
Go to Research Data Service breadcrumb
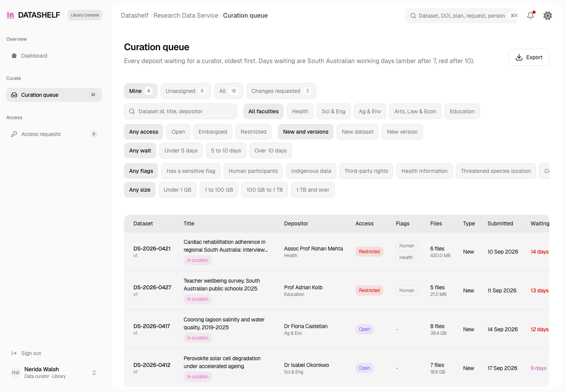pos(186,15)
